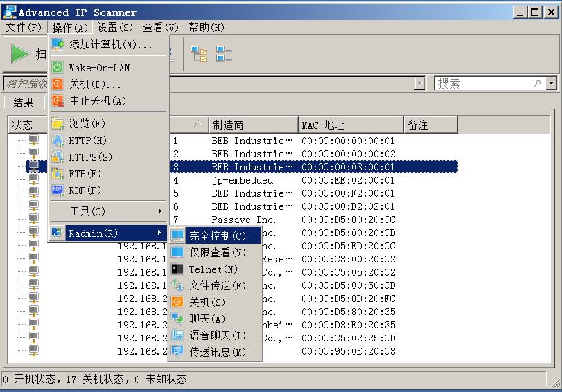Click the 添加计算机 computer icon
Image resolution: width=562 pixels, height=392 pixels.
click(58, 44)
